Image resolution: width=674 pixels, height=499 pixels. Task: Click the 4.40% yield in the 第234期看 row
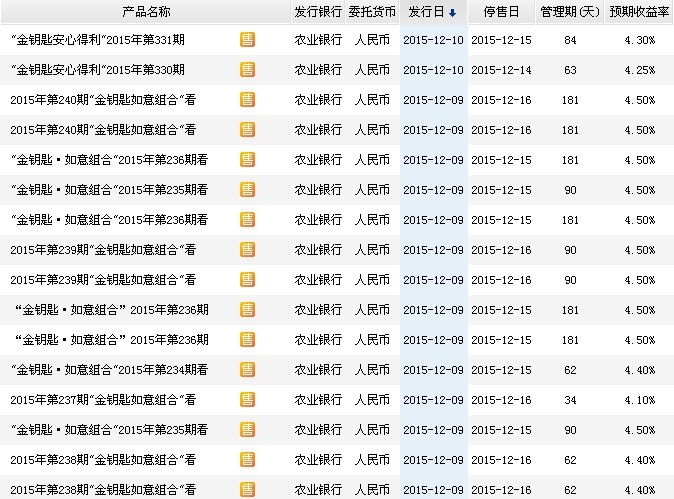[x=640, y=370]
